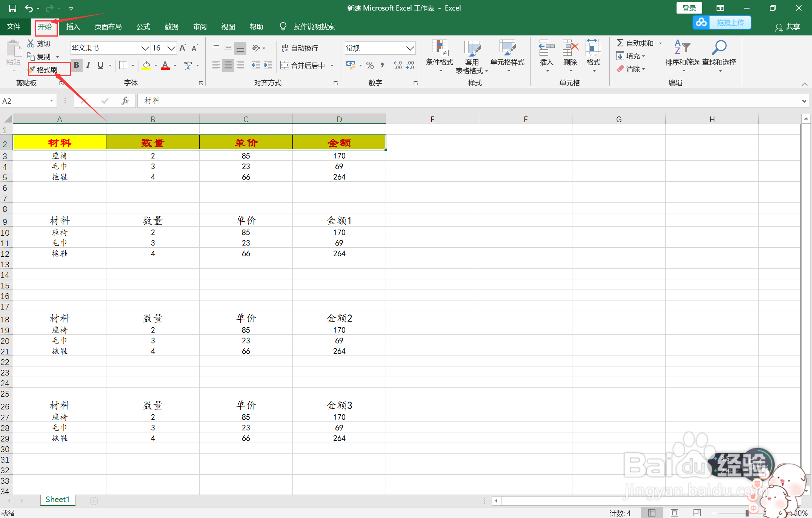This screenshot has height=518, width=812.
Task: Expand the font size dropdown showing 16
Action: (x=171, y=48)
